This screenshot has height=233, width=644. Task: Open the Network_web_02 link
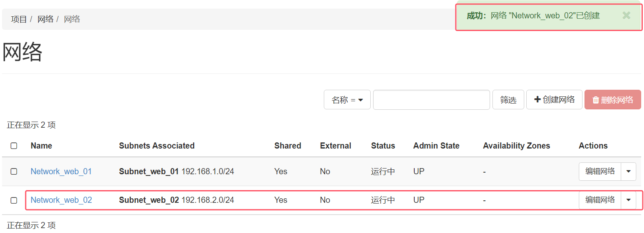tap(61, 200)
